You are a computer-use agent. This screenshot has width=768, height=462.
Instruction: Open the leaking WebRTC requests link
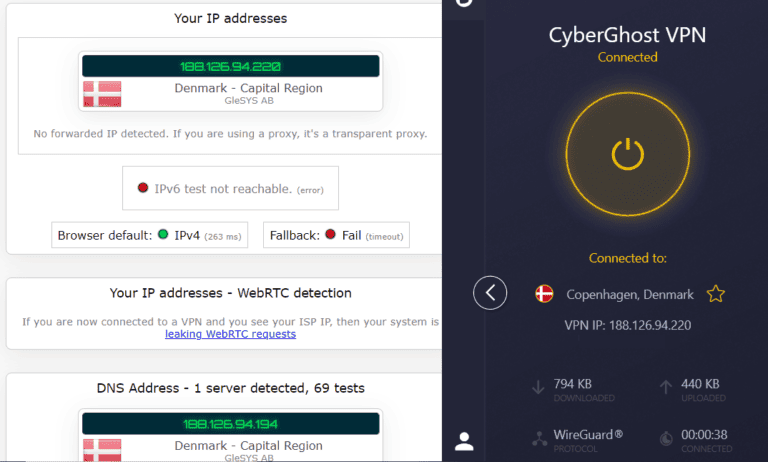(230, 334)
